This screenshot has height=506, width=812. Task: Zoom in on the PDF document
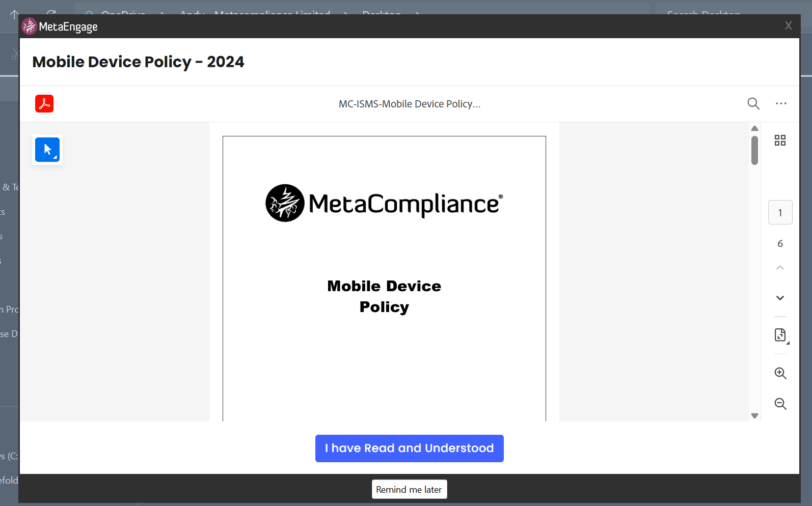780,373
